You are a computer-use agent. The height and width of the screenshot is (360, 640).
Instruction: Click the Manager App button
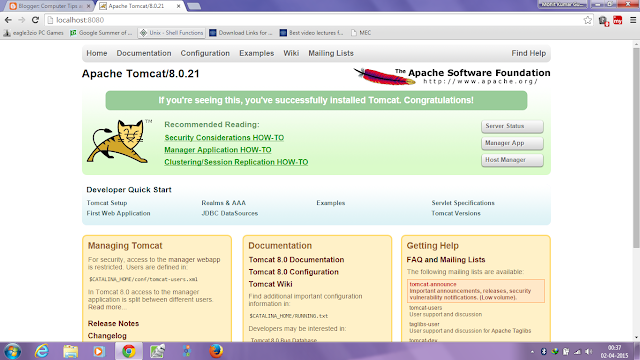point(512,143)
